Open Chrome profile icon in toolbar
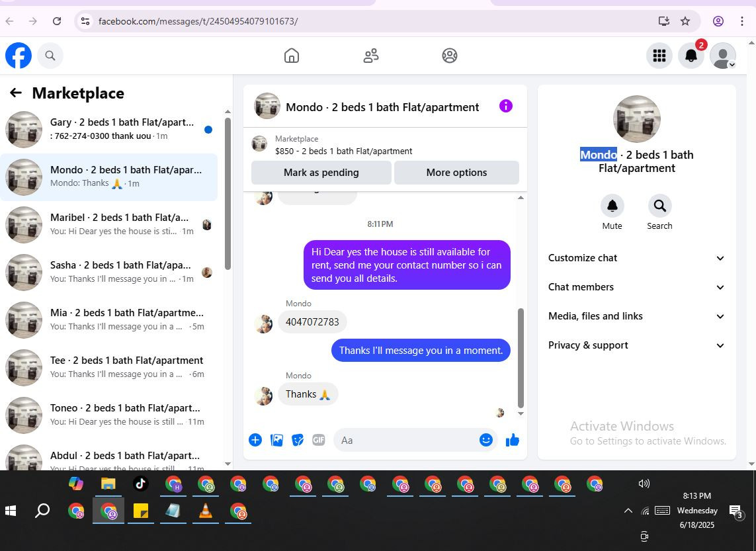Viewport: 756px width, 551px height. pos(718,21)
